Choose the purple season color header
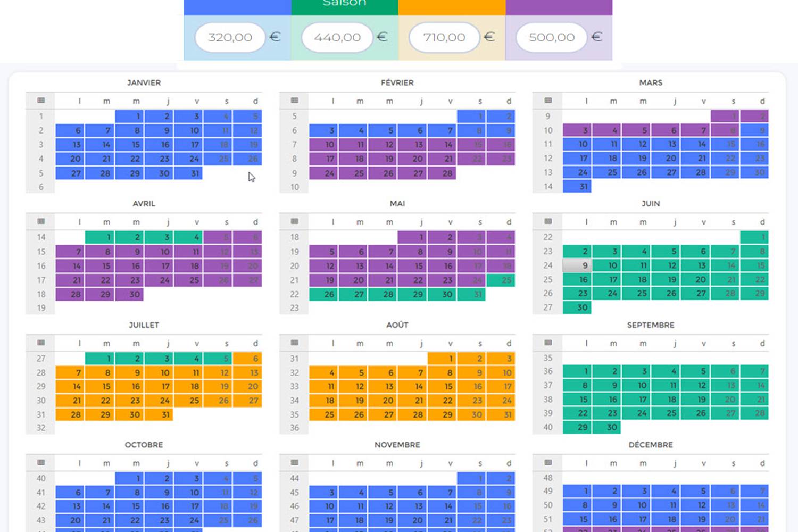This screenshot has height=532, width=798. (x=559, y=6)
